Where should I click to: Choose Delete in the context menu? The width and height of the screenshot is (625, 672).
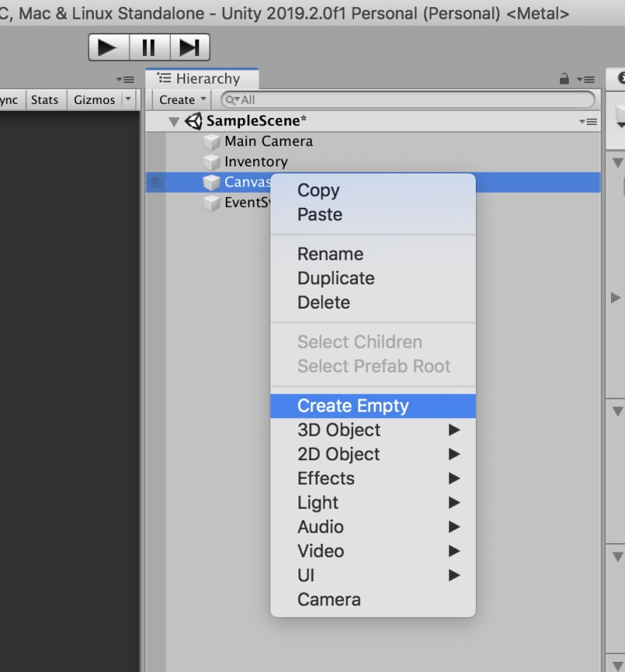(373, 302)
